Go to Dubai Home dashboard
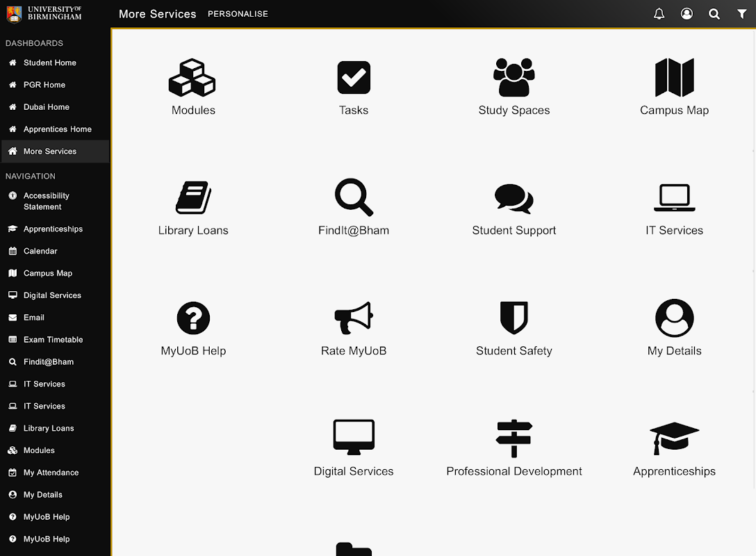Screen dimensions: 756x556 click(47, 107)
